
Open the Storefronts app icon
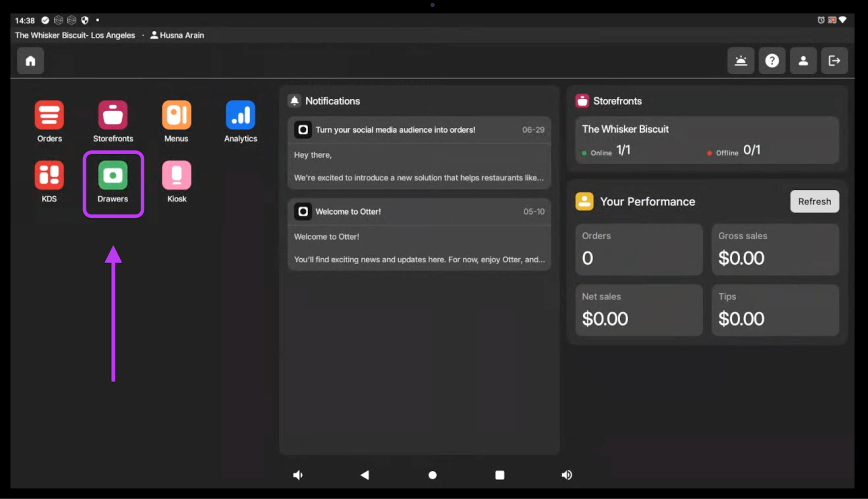click(113, 116)
